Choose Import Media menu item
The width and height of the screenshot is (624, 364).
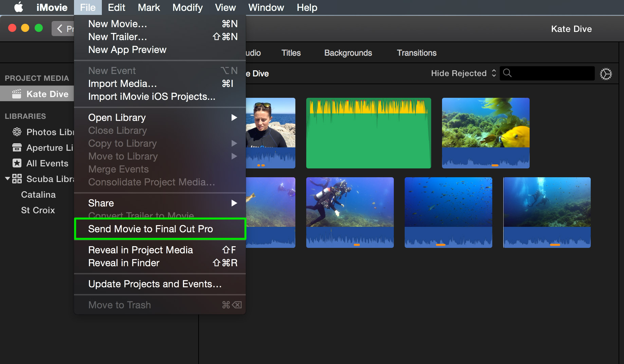(160, 84)
